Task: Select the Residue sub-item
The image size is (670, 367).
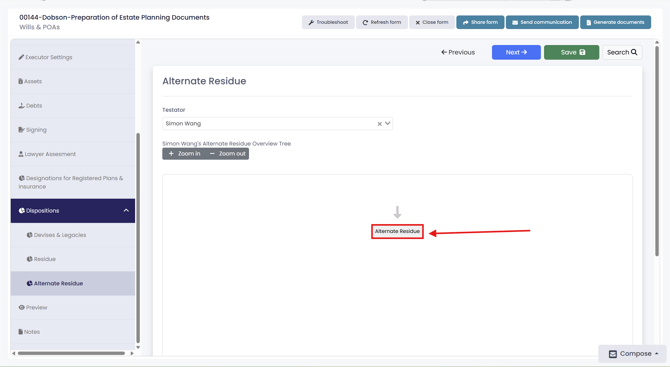Action: pyautogui.click(x=73, y=259)
